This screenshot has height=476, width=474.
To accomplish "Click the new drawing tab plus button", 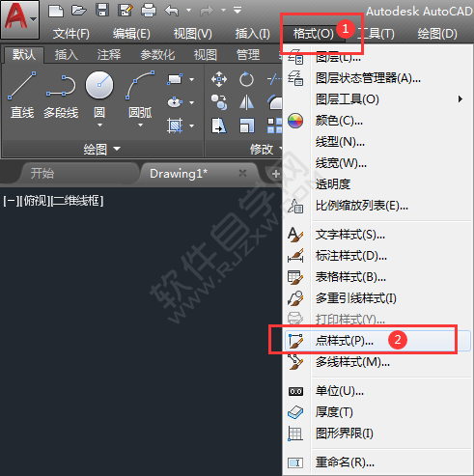I will [x=275, y=174].
